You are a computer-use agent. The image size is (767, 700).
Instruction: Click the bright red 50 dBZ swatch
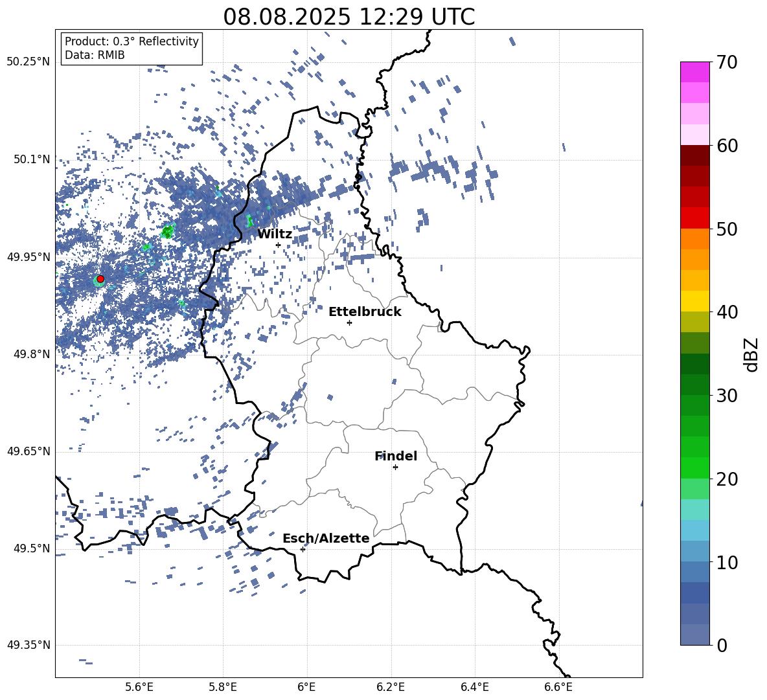point(695,218)
